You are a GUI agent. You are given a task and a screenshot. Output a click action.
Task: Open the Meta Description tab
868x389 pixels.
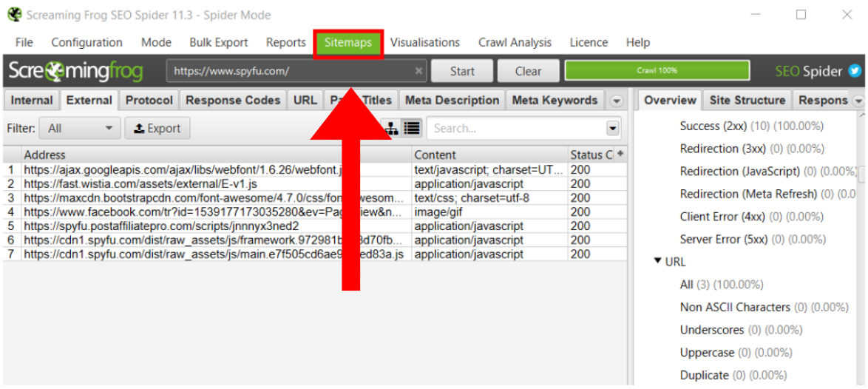[452, 101]
